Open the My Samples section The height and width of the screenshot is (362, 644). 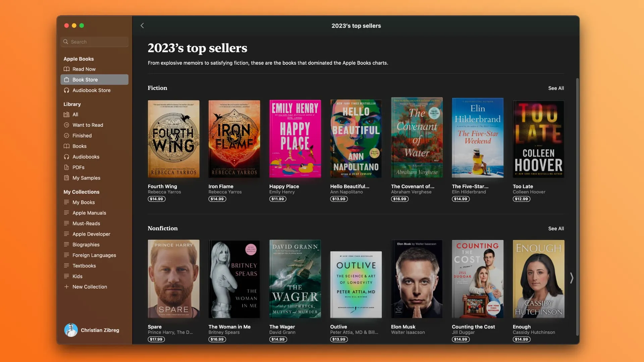(x=94, y=178)
